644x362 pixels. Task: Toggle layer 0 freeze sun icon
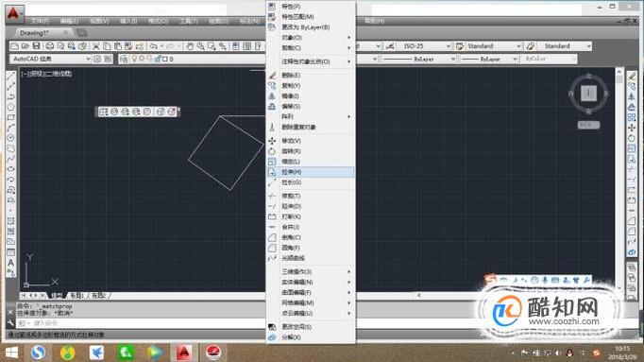point(142,60)
